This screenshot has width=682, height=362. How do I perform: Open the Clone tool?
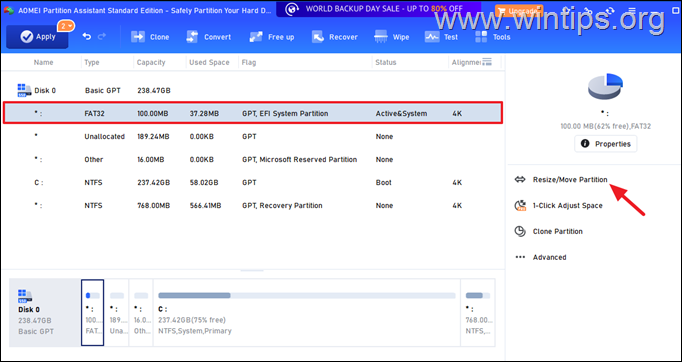click(150, 37)
